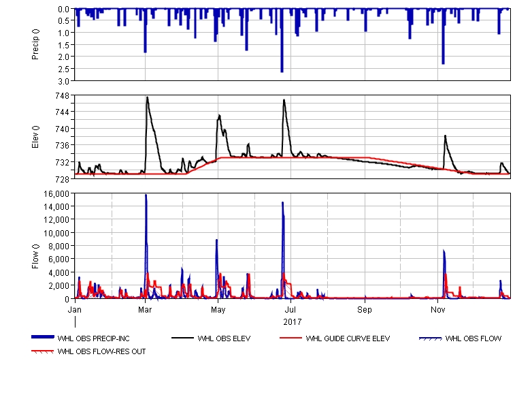Click the Elev () axis title

pos(35,137)
